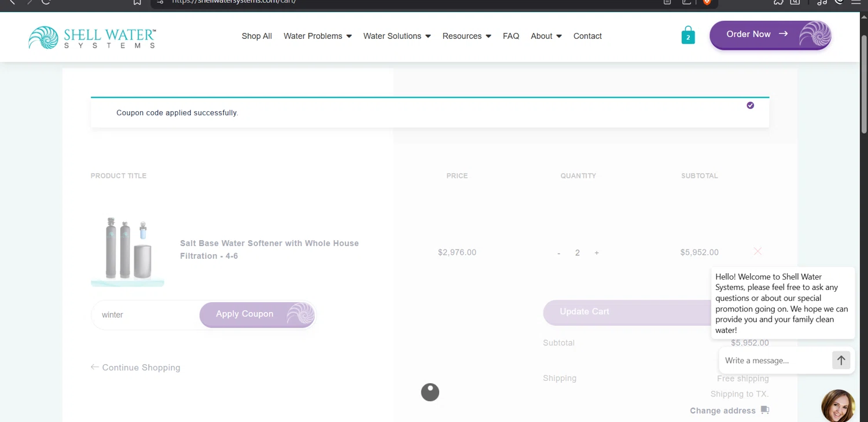The width and height of the screenshot is (868, 422).
Task: Focus the coupon code field containing winter
Action: click(x=145, y=315)
